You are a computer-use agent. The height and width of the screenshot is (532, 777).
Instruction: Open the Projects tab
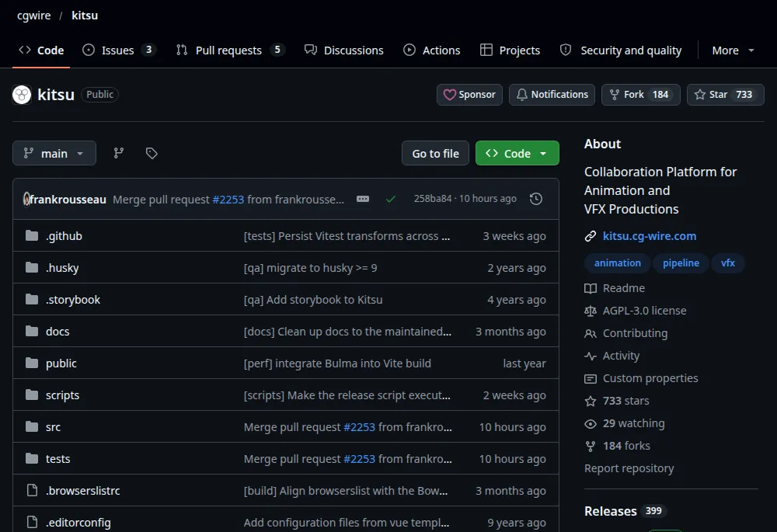point(510,50)
